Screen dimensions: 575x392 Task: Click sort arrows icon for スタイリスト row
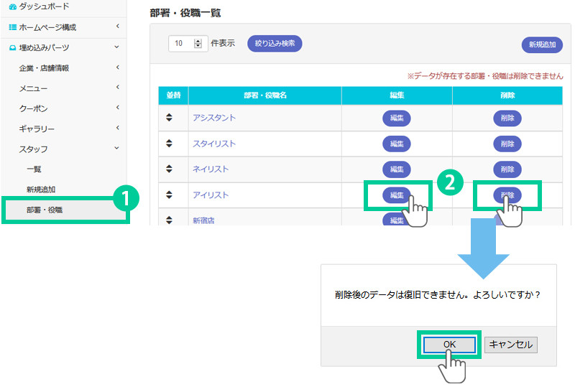tap(170, 143)
